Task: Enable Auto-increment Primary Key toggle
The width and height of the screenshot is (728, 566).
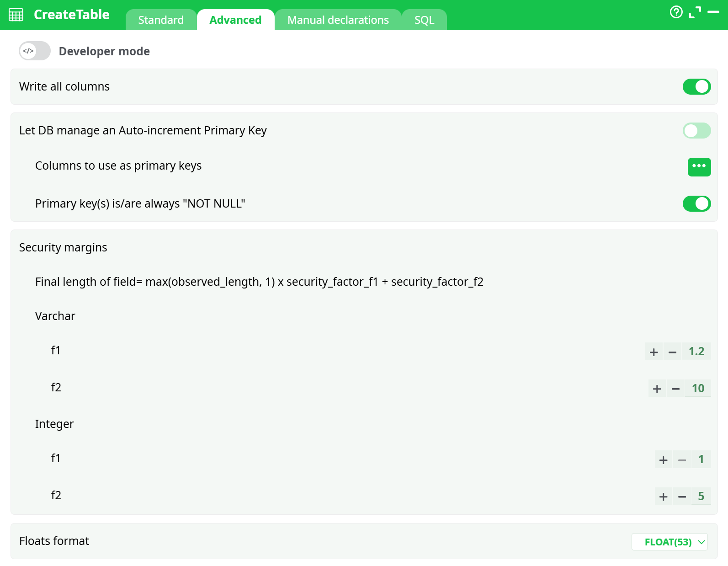Action: click(x=696, y=131)
